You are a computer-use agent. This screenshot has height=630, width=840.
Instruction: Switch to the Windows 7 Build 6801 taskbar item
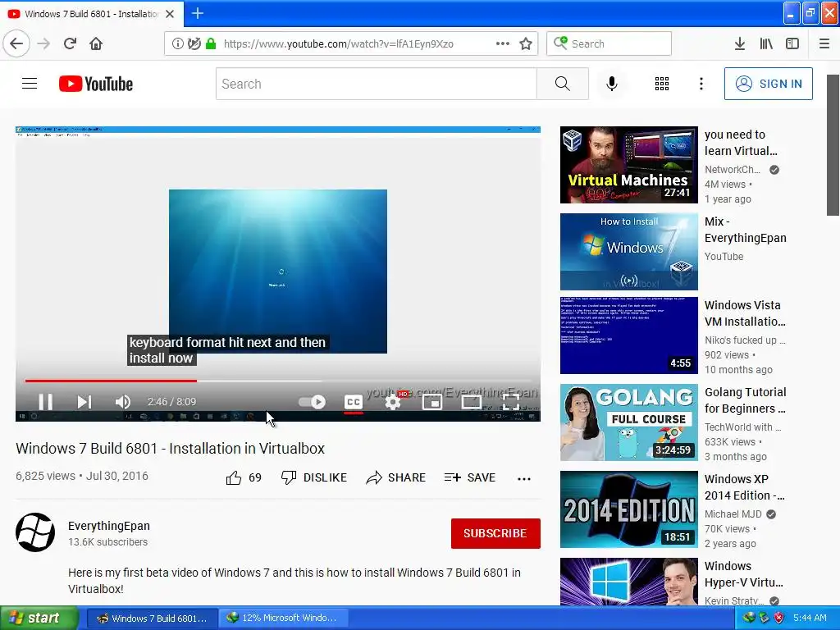(152, 619)
